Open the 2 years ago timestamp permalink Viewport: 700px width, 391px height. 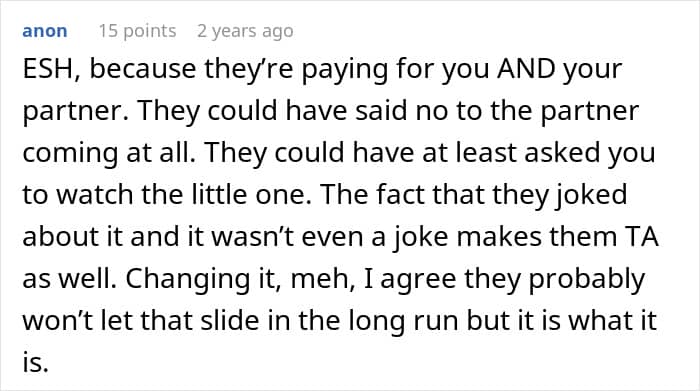[x=245, y=31]
